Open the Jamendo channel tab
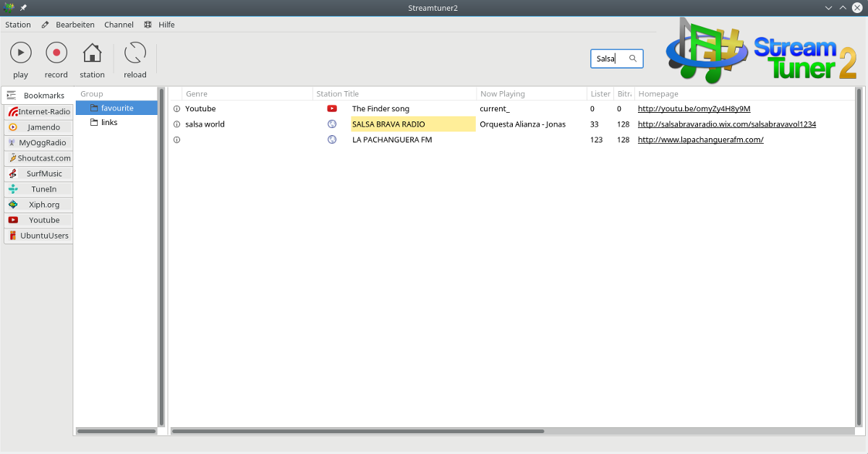868x454 pixels. click(x=39, y=127)
